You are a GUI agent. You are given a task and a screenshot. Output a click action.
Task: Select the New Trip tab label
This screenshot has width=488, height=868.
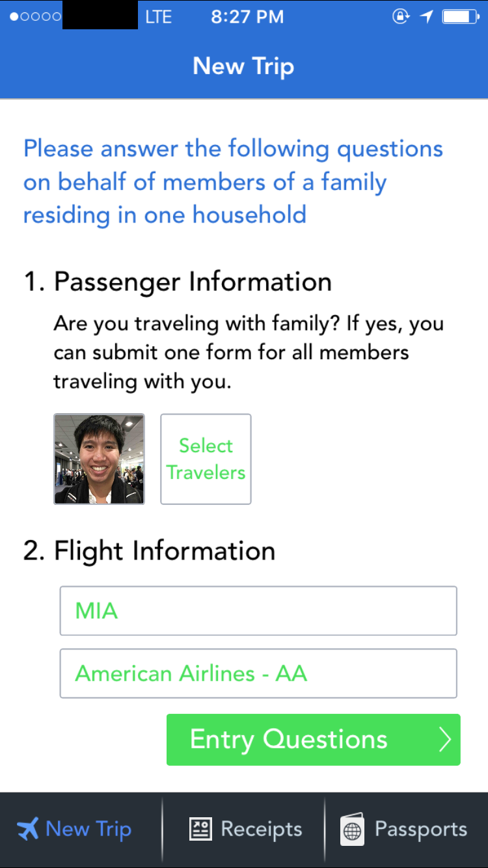click(88, 829)
